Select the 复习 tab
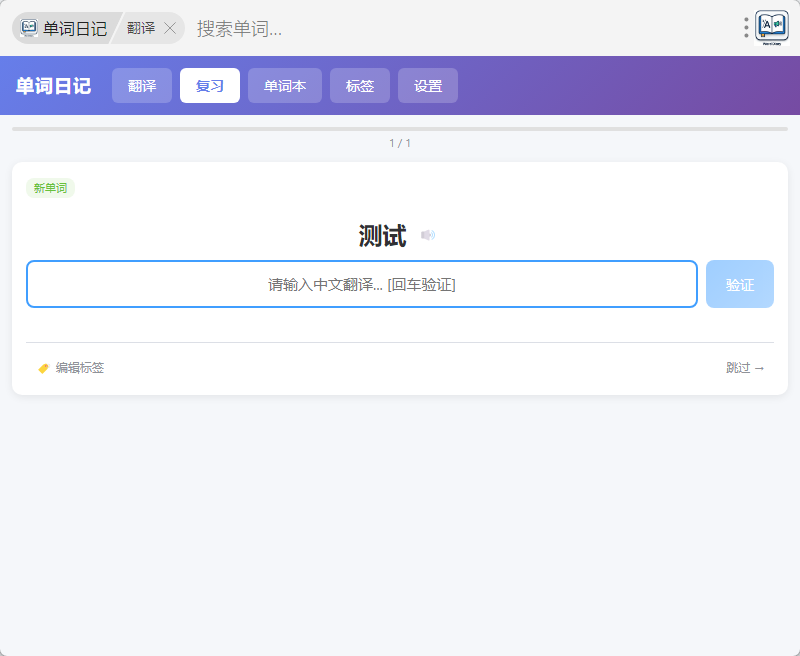 click(210, 86)
